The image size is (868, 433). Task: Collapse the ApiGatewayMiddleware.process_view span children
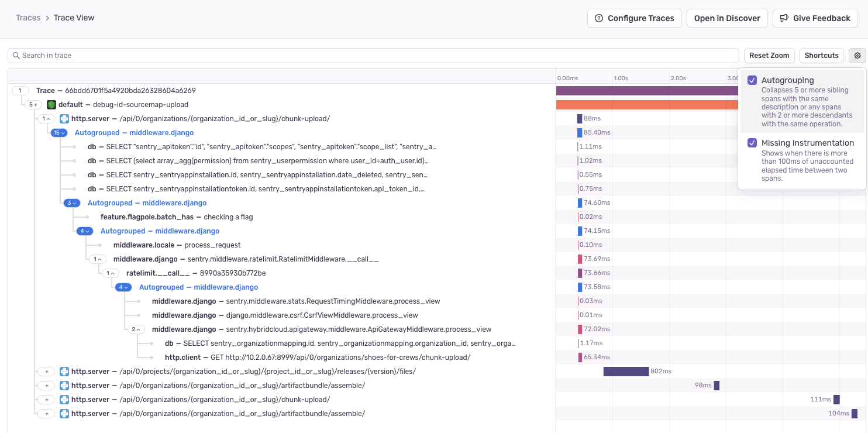[136, 329]
